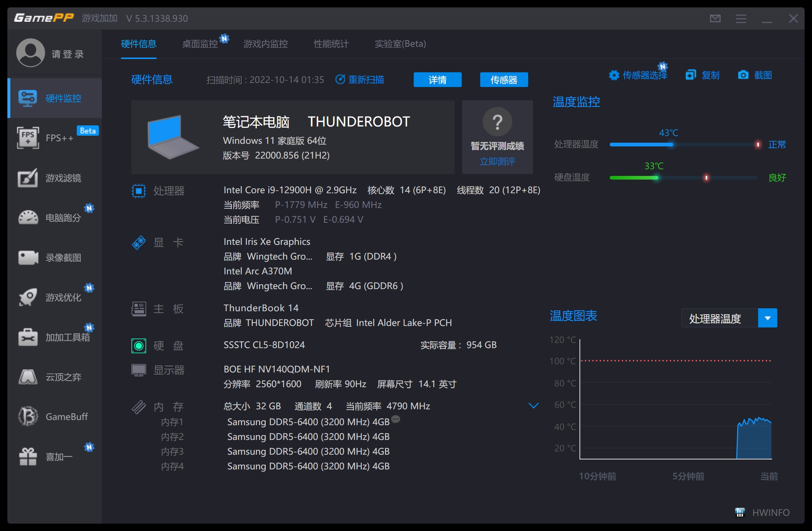Open GameBuff in the sidebar

pos(55,417)
